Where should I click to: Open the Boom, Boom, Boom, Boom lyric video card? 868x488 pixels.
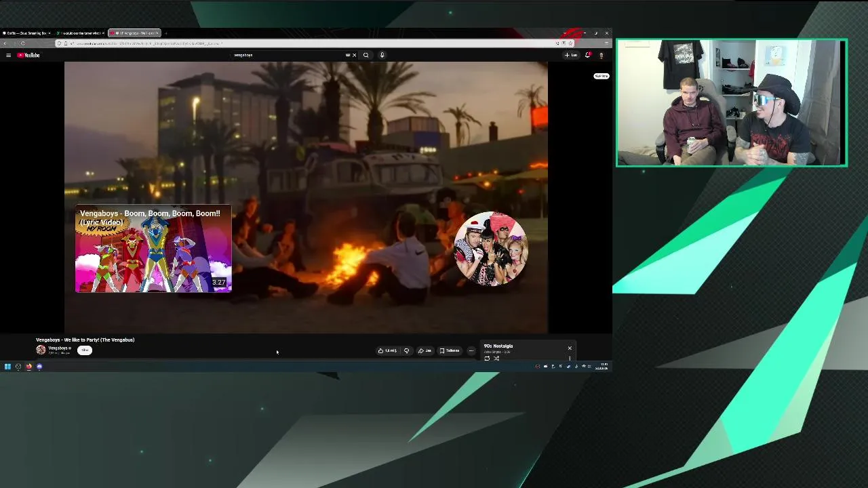[x=153, y=249]
